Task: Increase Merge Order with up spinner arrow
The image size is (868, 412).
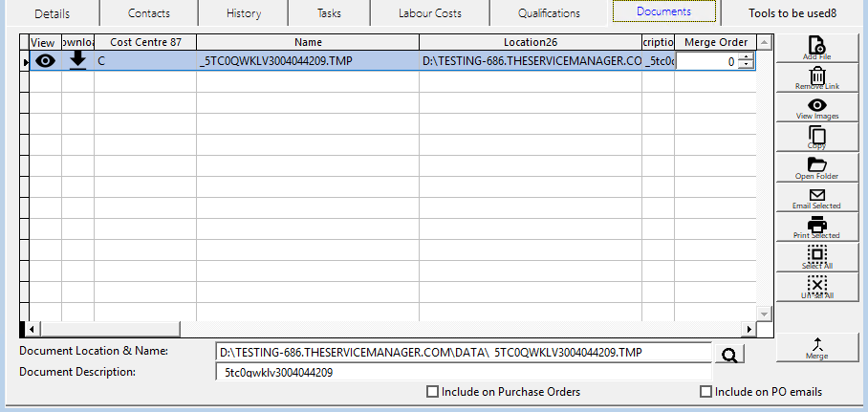Action: pyautogui.click(x=746, y=56)
